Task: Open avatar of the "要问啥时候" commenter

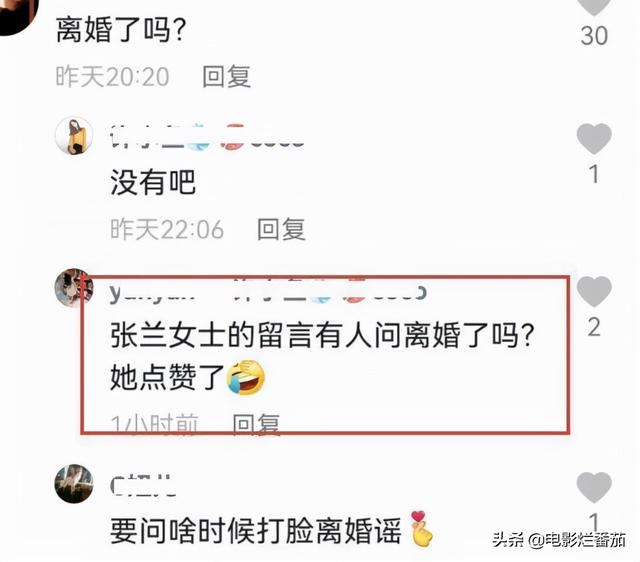Action: click(74, 483)
